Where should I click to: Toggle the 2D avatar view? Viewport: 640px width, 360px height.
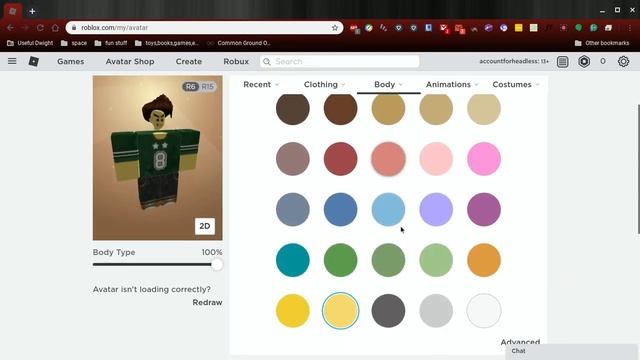click(204, 226)
